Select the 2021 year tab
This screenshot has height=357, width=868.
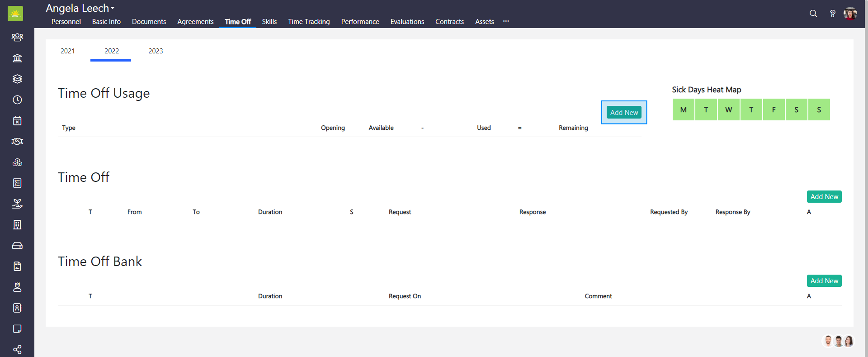(x=67, y=51)
